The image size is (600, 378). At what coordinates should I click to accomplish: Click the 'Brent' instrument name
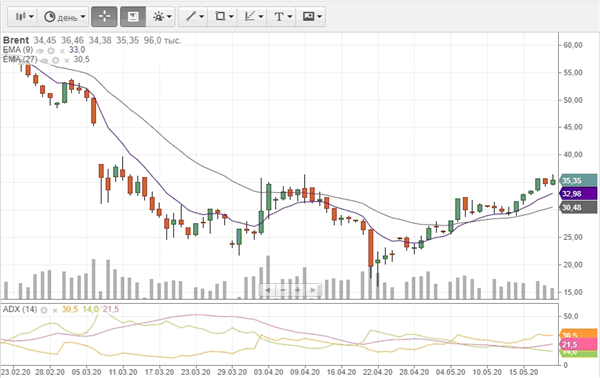[16, 40]
